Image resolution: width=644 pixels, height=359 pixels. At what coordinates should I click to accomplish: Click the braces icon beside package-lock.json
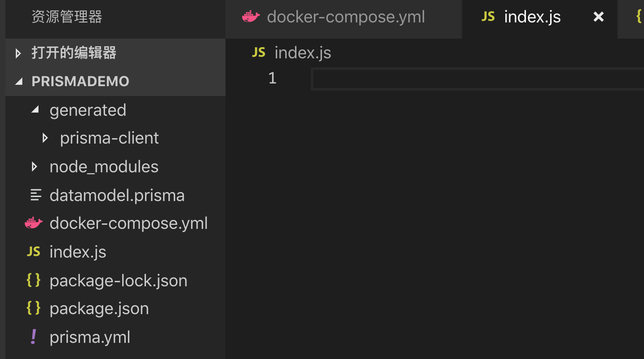coord(34,280)
